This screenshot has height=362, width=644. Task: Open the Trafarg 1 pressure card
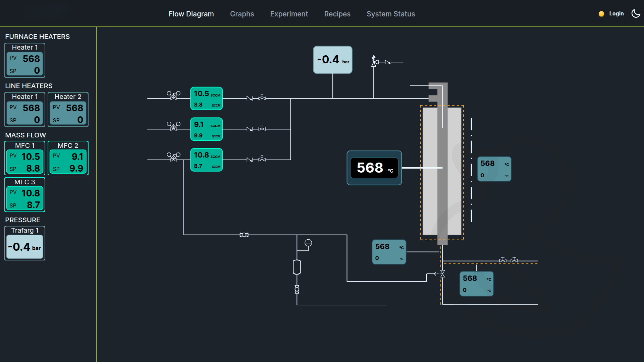click(x=25, y=243)
